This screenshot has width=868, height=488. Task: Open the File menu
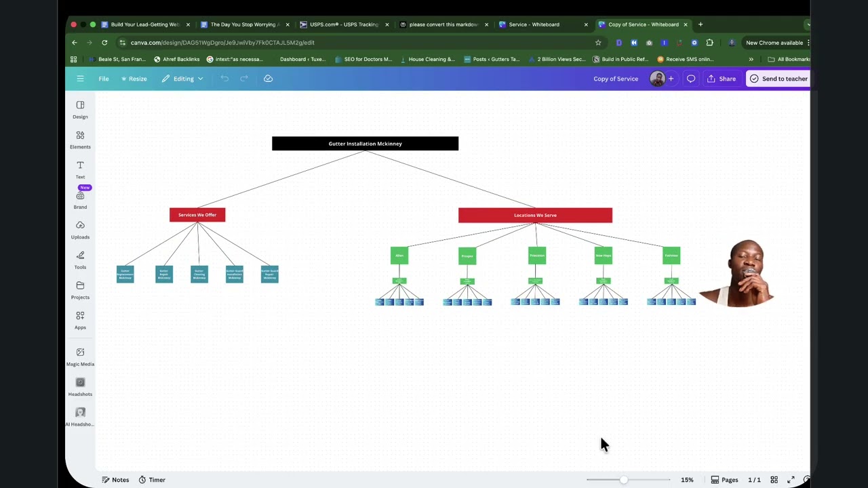tap(104, 79)
